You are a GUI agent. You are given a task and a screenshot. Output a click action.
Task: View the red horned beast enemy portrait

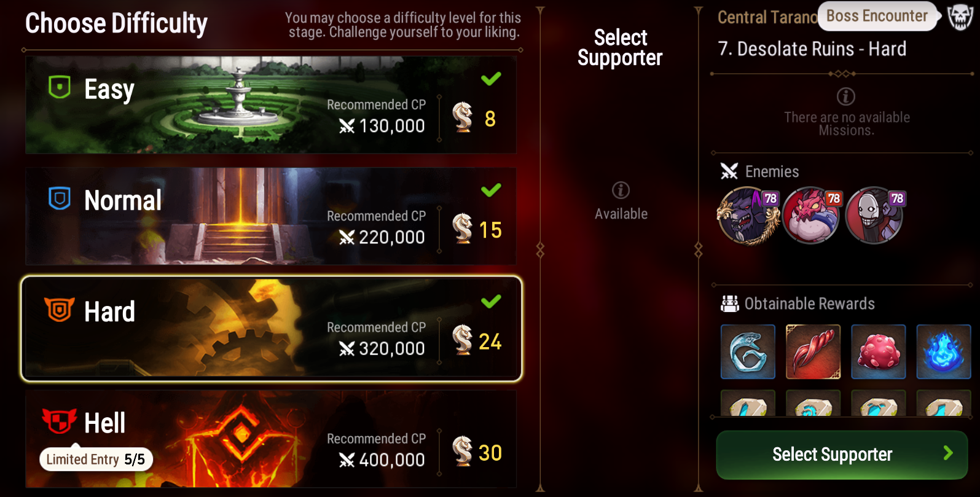point(812,216)
